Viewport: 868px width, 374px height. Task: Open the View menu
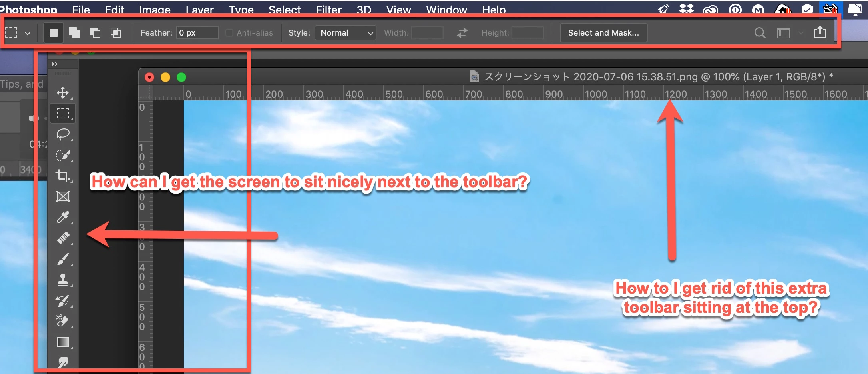click(398, 10)
